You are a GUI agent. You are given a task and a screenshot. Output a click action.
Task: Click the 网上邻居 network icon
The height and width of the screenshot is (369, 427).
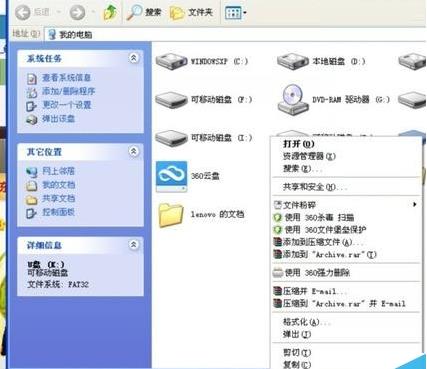(32, 172)
